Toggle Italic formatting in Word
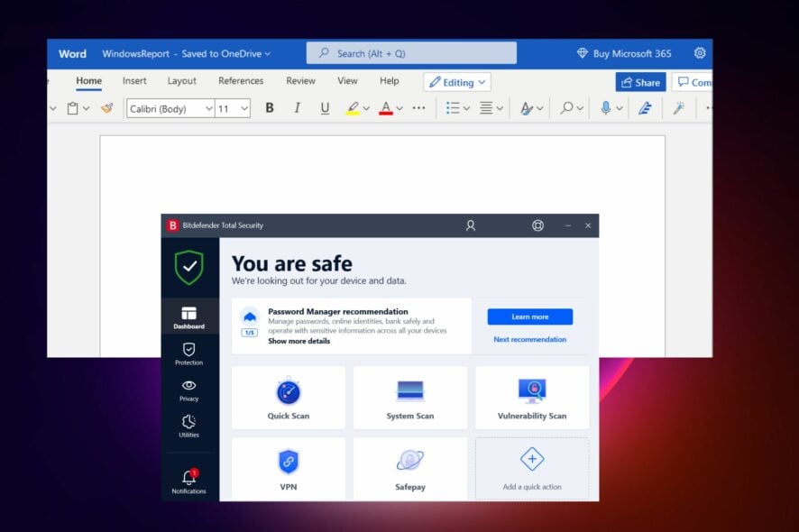 pos(297,108)
